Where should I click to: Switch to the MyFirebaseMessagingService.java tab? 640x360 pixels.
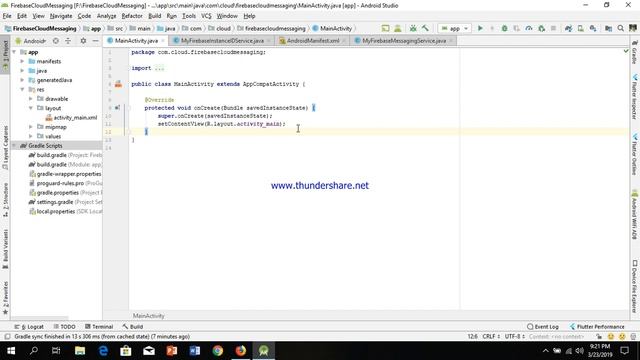click(x=404, y=41)
